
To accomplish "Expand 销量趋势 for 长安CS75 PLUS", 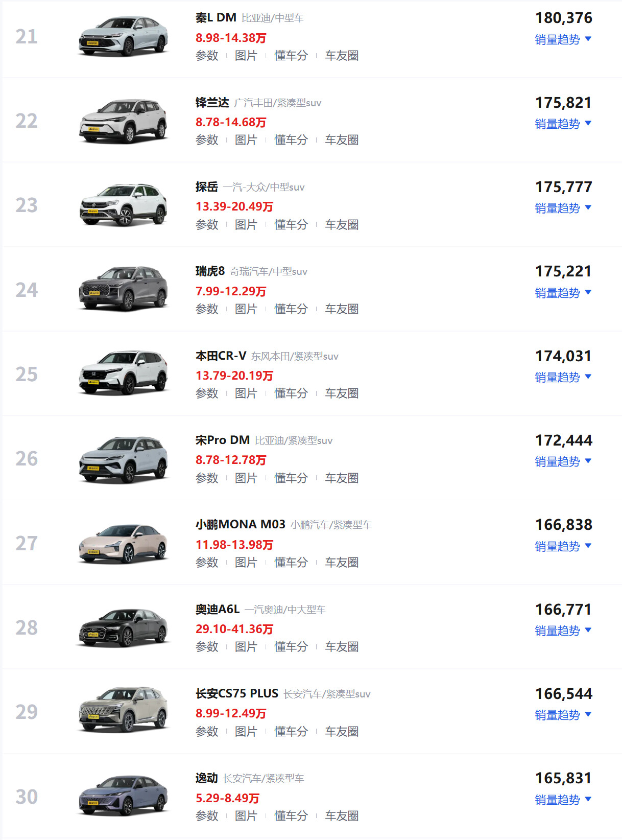I will (563, 715).
